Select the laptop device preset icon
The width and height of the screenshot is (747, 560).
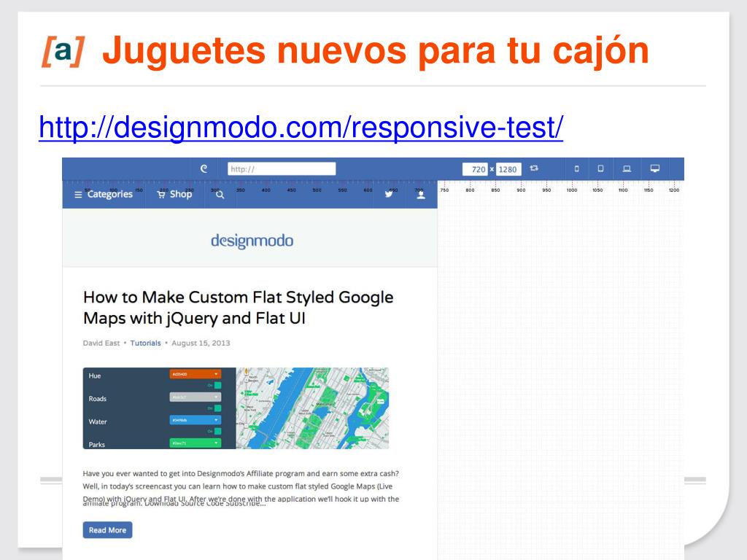tap(627, 168)
